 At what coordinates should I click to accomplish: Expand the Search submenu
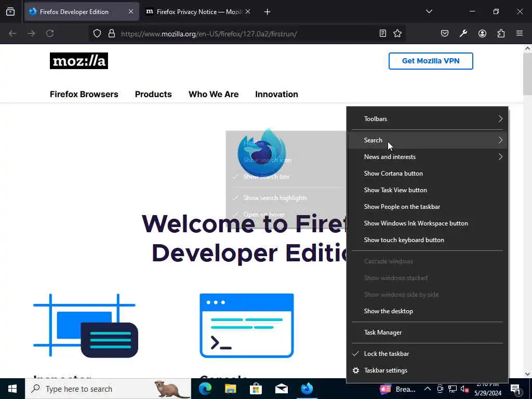tap(427, 140)
